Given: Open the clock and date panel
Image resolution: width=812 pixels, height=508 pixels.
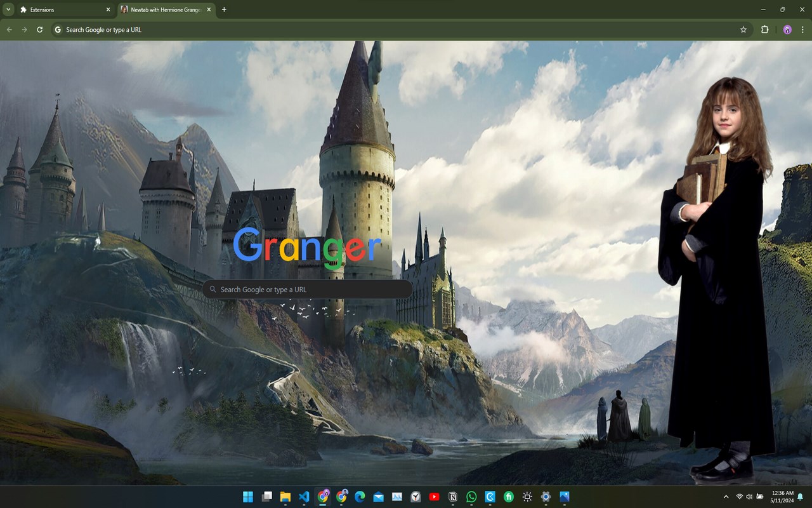Looking at the screenshot, I should 783,497.
